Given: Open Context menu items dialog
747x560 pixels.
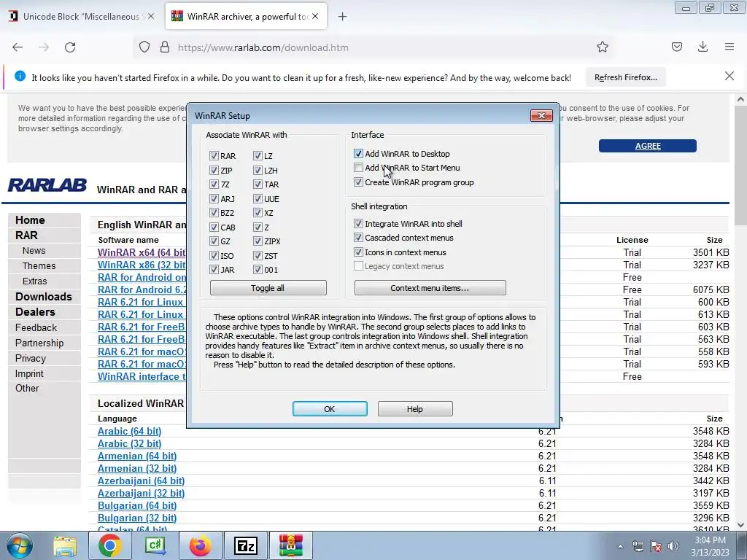Looking at the screenshot, I should click(x=430, y=287).
